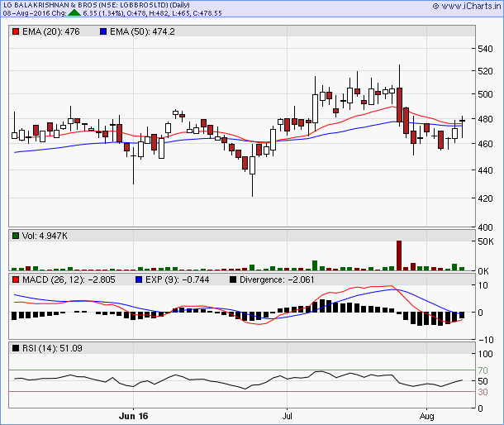Image resolution: width=504 pixels, height=425 pixels.
Task: Click the 'Aug' date axis label
Action: point(426,416)
